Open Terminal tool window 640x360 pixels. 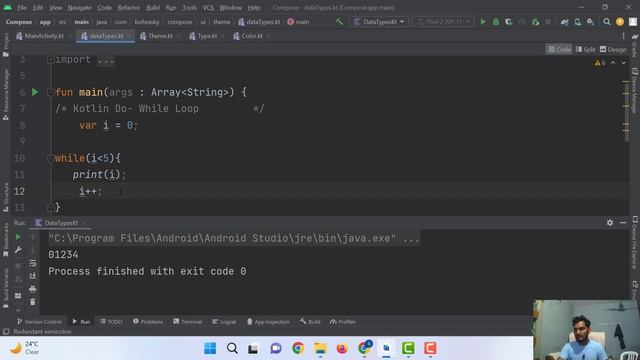click(x=187, y=322)
